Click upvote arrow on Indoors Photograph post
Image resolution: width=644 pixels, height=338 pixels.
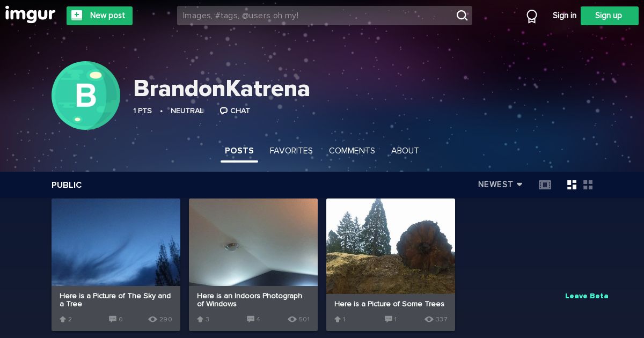[x=200, y=319]
